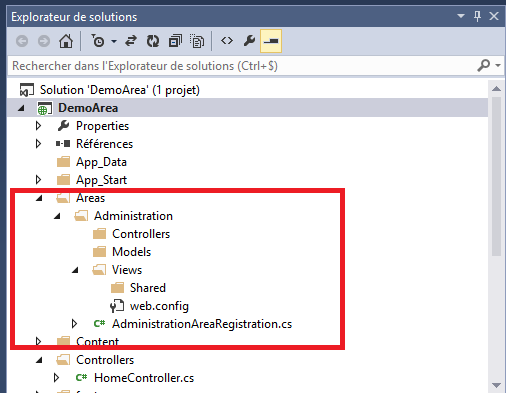The height and width of the screenshot is (393, 506).
Task: Select AdministrationAreaRegistration.cs file
Action: [x=202, y=324]
